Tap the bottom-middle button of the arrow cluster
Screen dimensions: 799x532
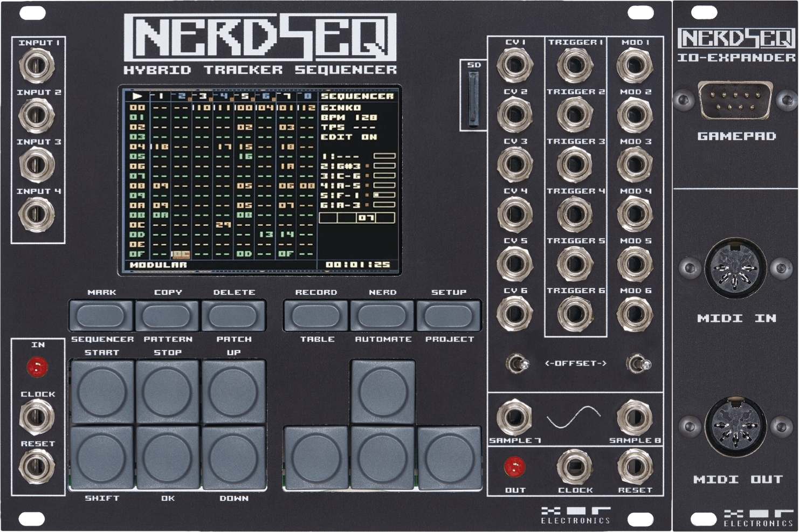point(383,458)
